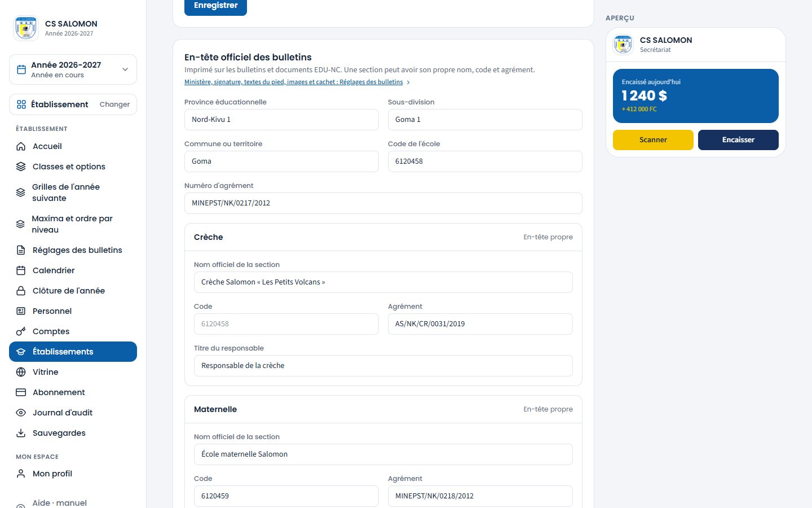This screenshot has width=812, height=508.
Task: Click the CS SALOMON school logo in sidebar
Action: [x=26, y=28]
